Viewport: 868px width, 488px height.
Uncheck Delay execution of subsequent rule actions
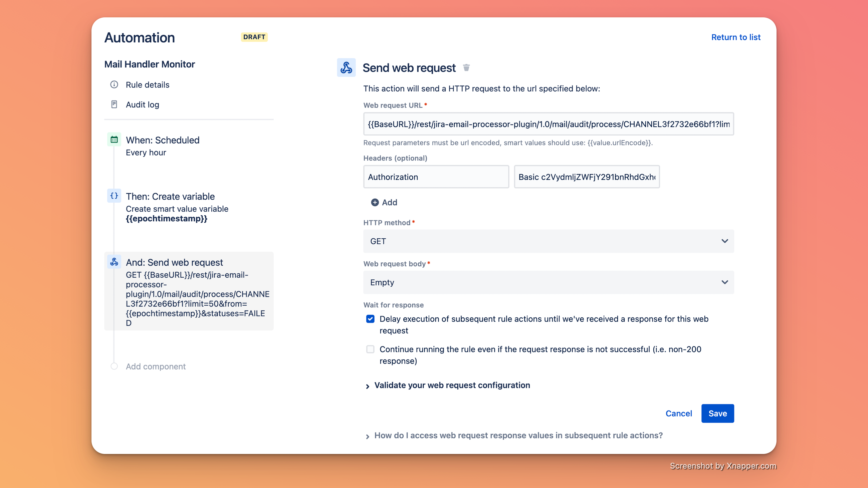click(370, 319)
